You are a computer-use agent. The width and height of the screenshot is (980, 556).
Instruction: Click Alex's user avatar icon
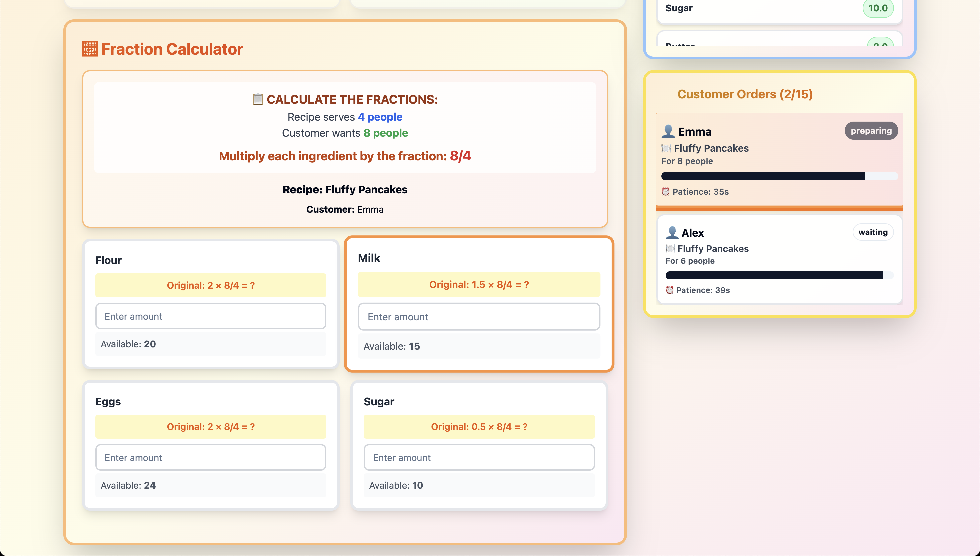click(672, 233)
